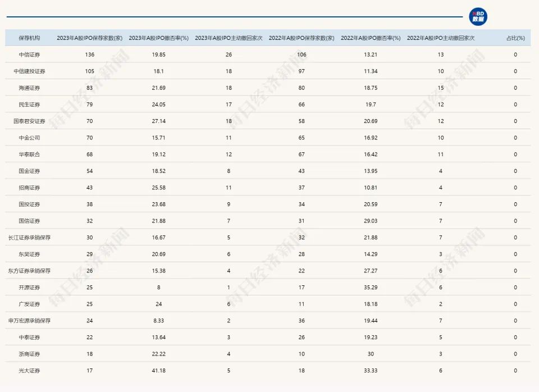Click the 2023年A股IPO主动撤回家次 column header
This screenshot has width=539, height=392.
tap(228, 38)
